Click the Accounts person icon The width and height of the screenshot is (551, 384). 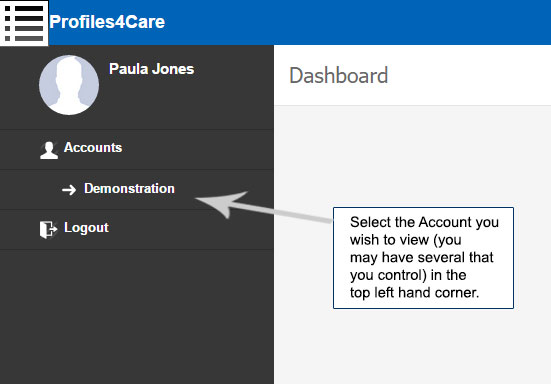click(x=49, y=150)
